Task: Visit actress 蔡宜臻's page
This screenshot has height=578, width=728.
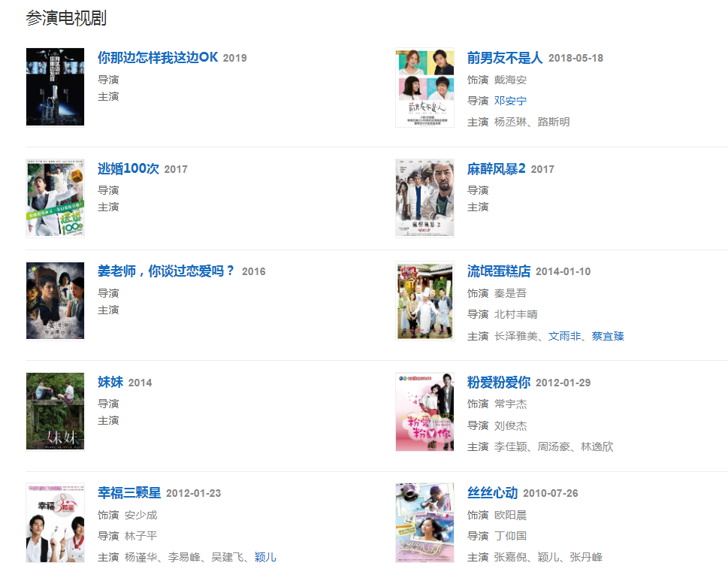Action: (x=608, y=336)
